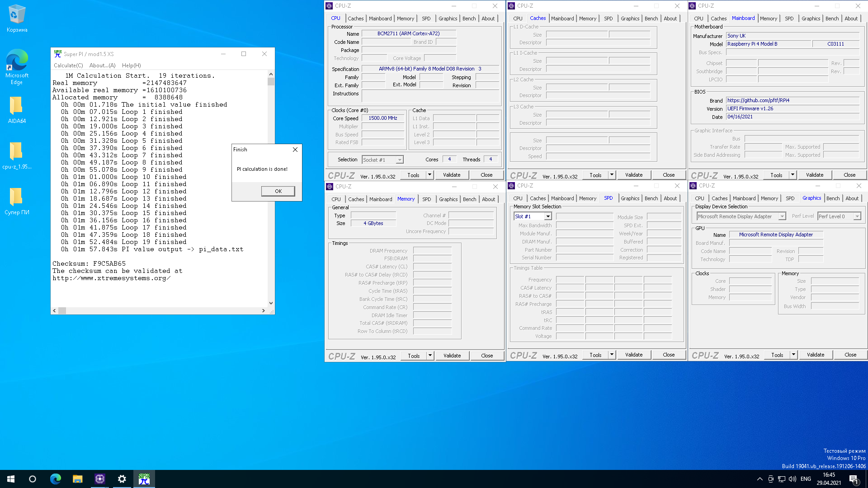Open About...(A) menu in Super PI
The height and width of the screenshot is (488, 868).
tap(102, 66)
